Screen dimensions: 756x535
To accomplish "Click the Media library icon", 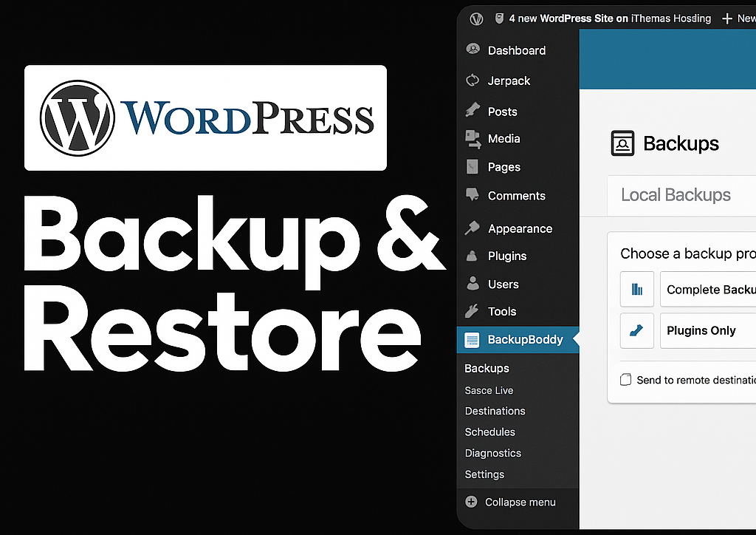I will (x=473, y=139).
